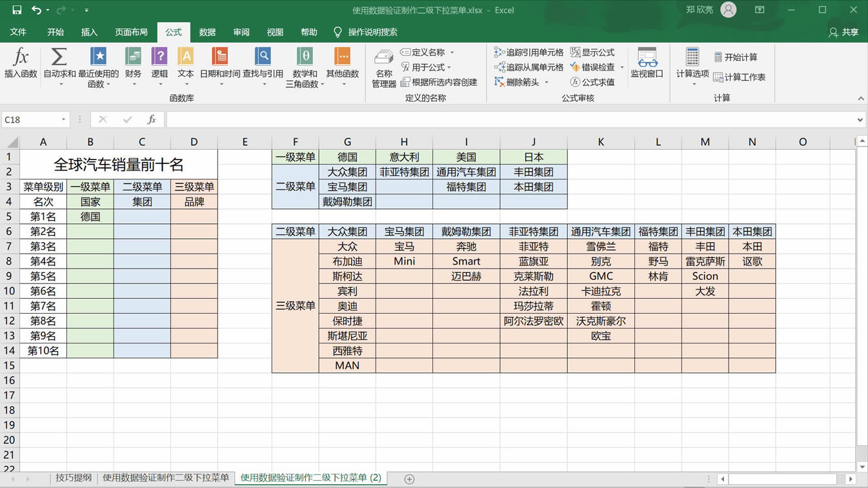Click the Share (共享) button
This screenshot has height=488, width=868.
pyautogui.click(x=843, y=32)
